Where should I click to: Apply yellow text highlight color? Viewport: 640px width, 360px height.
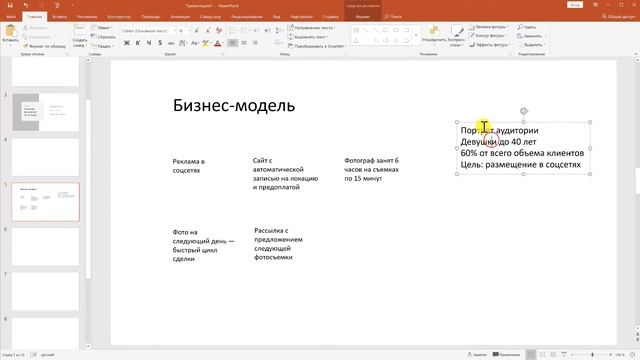click(x=205, y=43)
